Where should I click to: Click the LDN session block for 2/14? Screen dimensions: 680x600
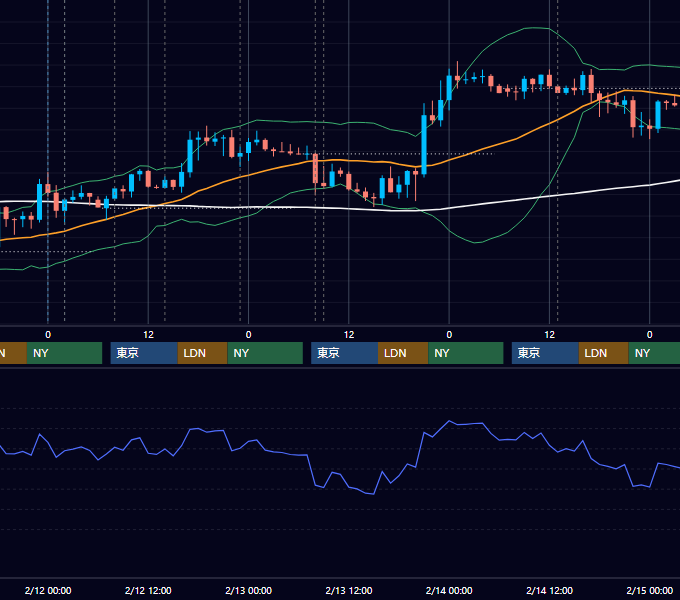(x=604, y=353)
